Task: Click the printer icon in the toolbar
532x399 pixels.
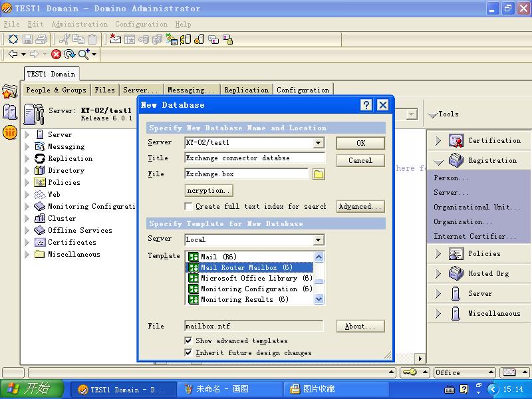Action: [x=41, y=39]
